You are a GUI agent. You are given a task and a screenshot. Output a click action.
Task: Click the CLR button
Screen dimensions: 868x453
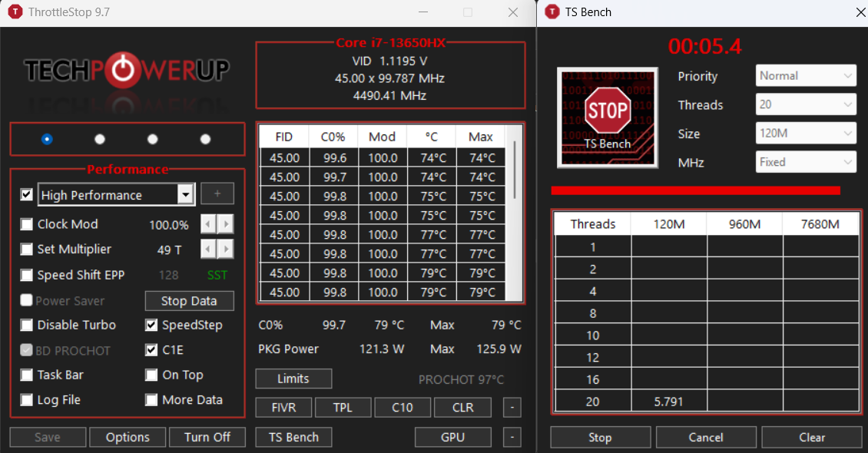[462, 408]
